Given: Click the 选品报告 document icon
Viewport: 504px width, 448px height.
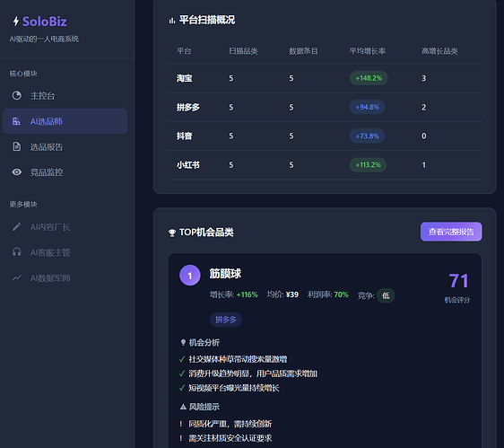Looking at the screenshot, I should (17, 146).
